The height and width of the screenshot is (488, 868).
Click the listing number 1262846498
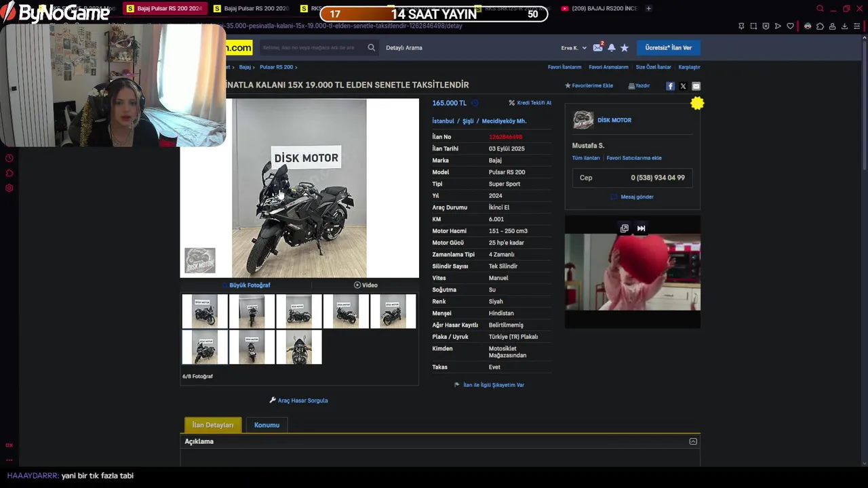click(x=505, y=137)
